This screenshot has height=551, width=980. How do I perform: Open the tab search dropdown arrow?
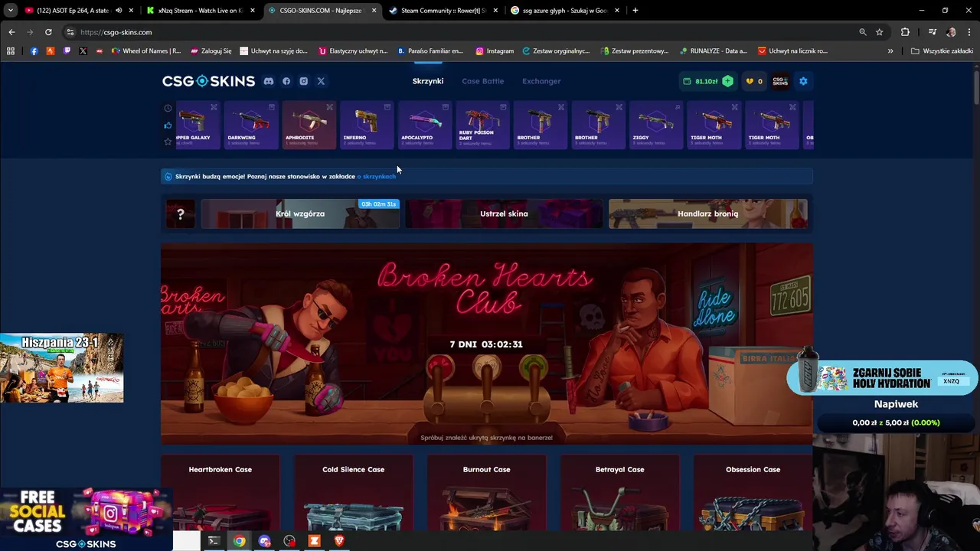click(x=10, y=11)
